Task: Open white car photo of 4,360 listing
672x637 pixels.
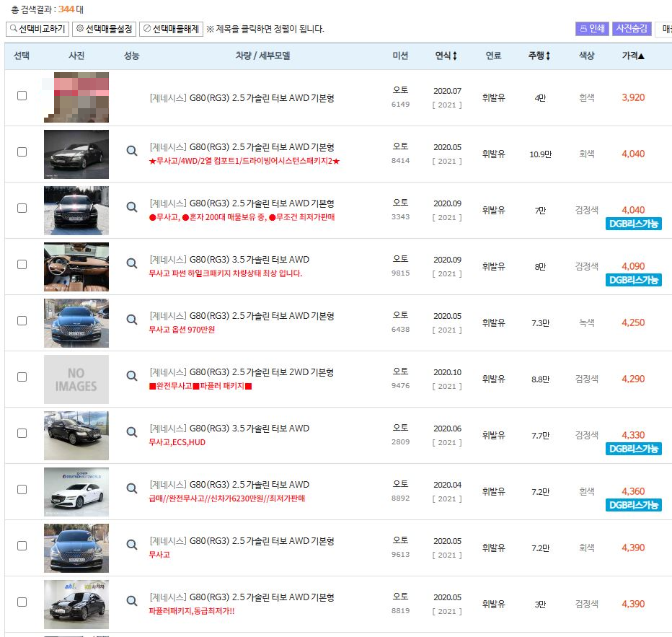Action: (x=76, y=492)
